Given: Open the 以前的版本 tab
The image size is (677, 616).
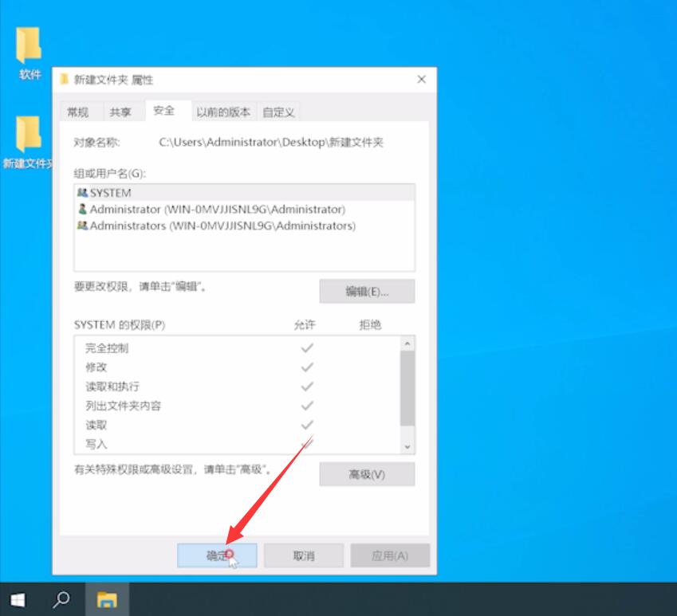Looking at the screenshot, I should (x=223, y=112).
